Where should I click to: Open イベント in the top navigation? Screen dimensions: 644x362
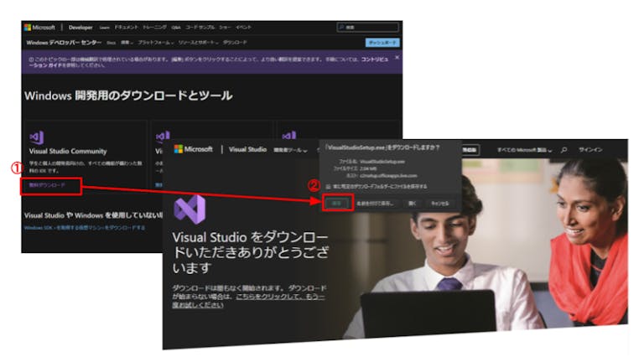coord(243,28)
